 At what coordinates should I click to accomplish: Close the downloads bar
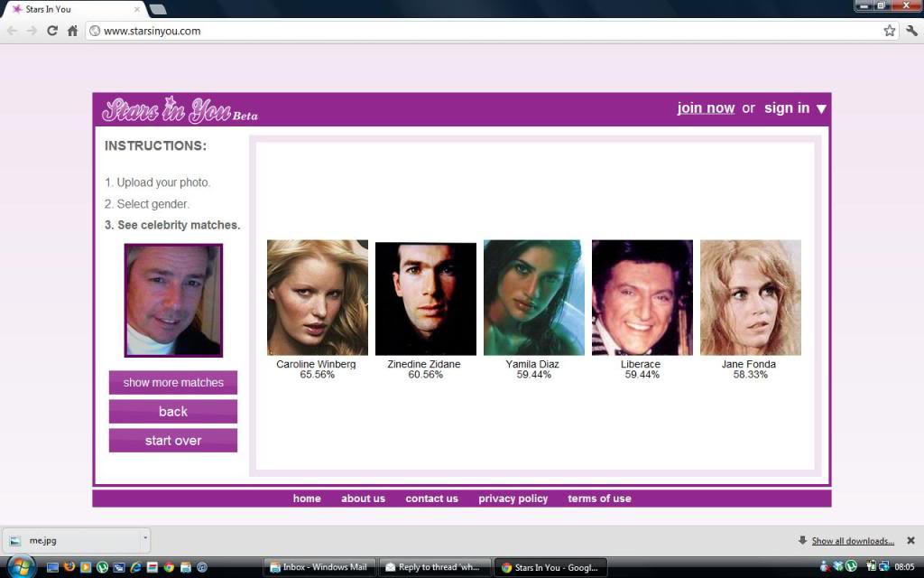coord(911,540)
